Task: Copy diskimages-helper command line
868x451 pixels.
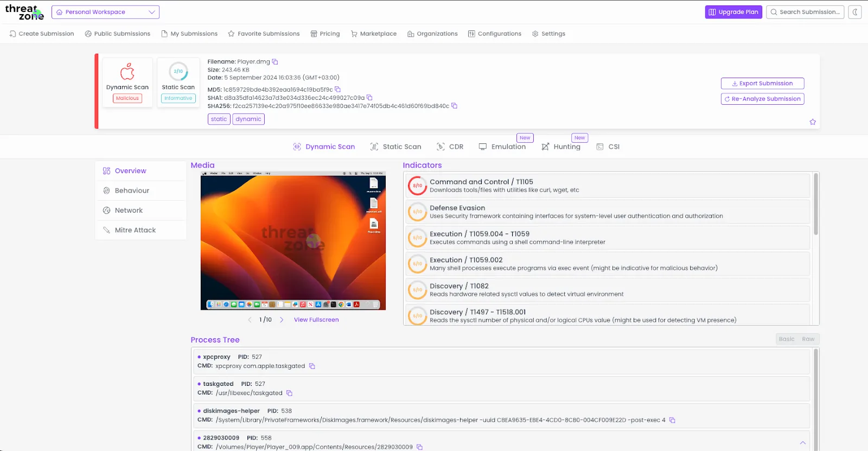Action: [672, 420]
